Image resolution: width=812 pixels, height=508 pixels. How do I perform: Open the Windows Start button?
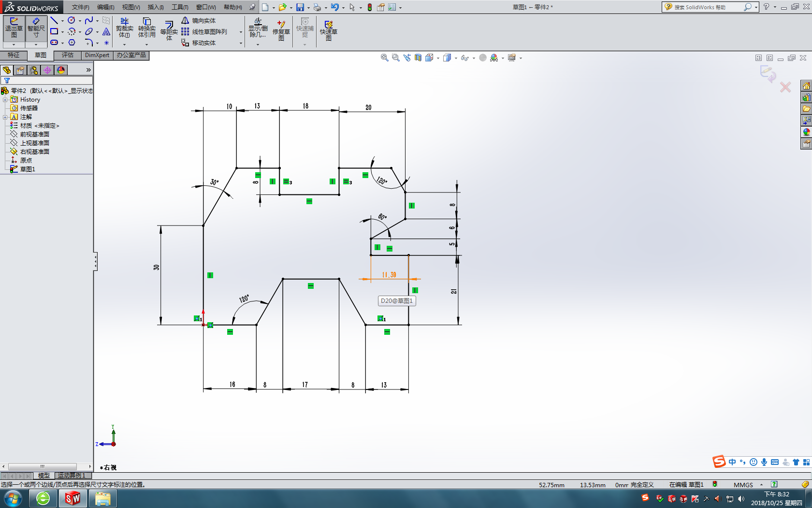(x=13, y=498)
